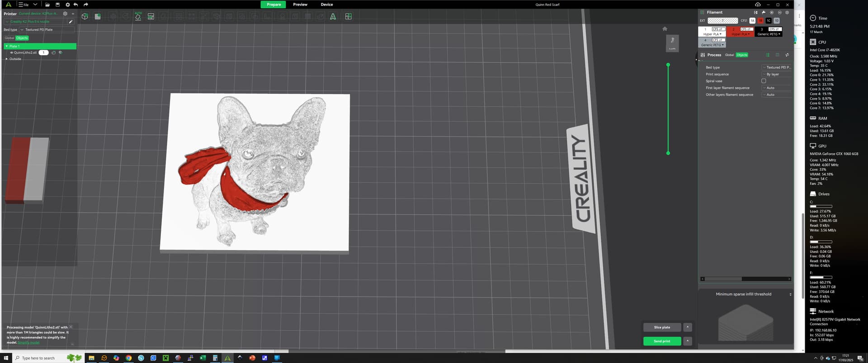The width and height of the screenshot is (868, 363).
Task: Click the arrange all objects icon
Action: tap(151, 16)
